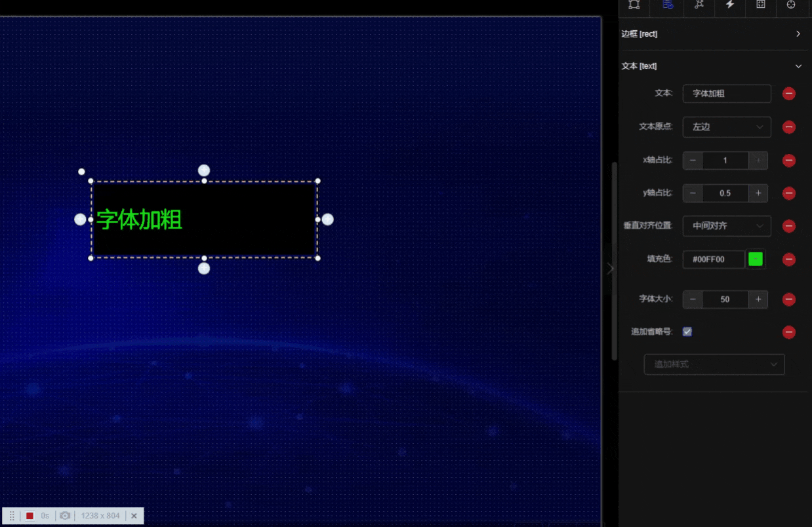
Task: Click the right round connection anchor
Action: tap(327, 220)
